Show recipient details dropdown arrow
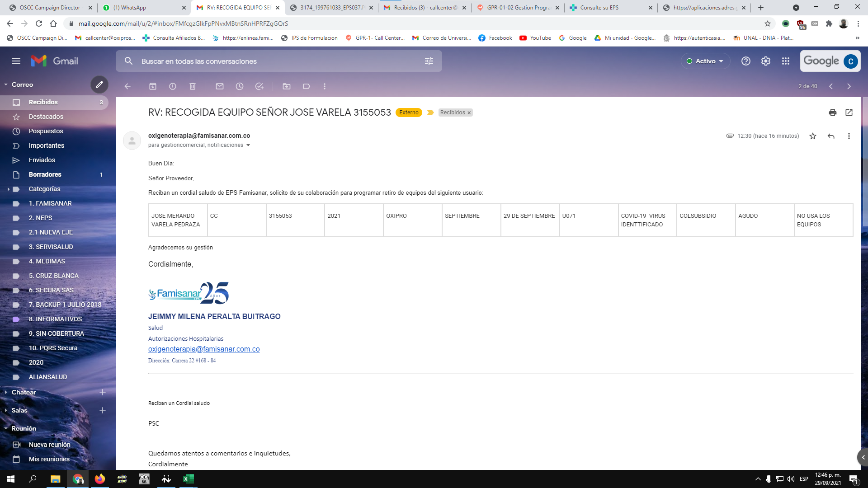The height and width of the screenshot is (488, 868). [x=248, y=145]
